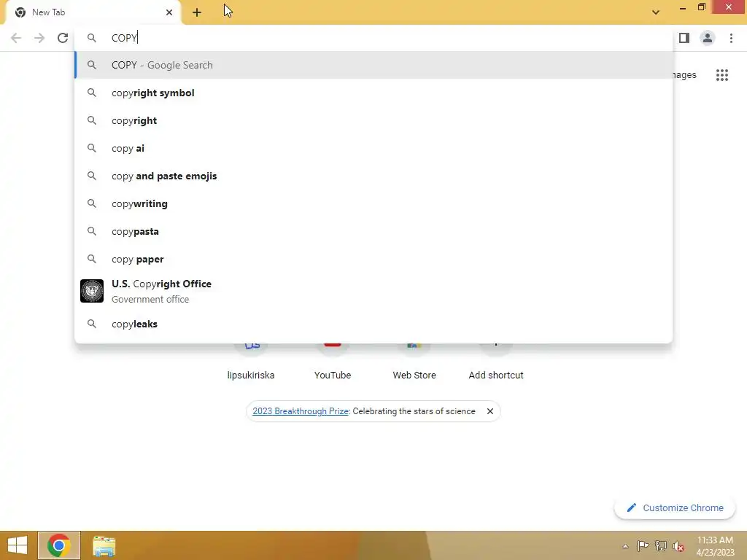747x560 pixels.
Task: Open a new tab with plus button
Action: 197,12
